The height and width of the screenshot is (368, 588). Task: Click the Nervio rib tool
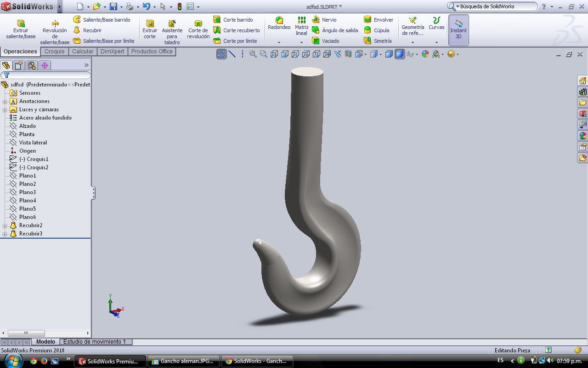pos(324,20)
